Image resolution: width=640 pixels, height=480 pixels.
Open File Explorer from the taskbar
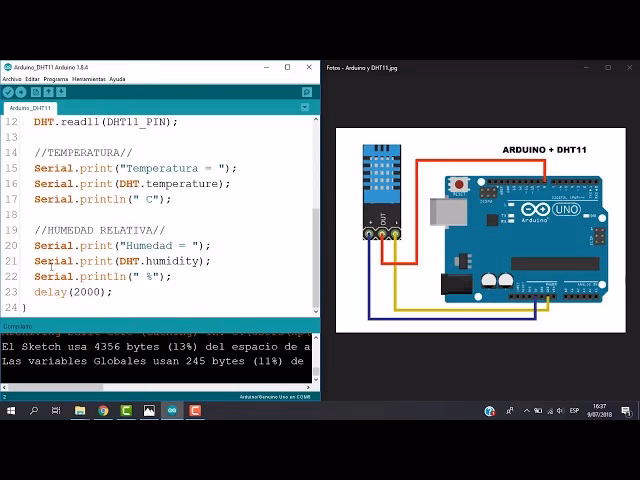[80, 411]
